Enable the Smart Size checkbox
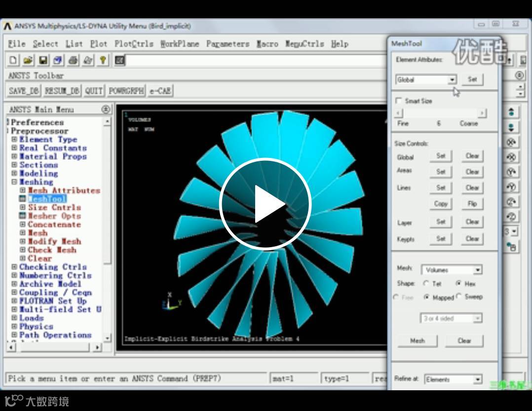The image size is (532, 411). [x=399, y=101]
